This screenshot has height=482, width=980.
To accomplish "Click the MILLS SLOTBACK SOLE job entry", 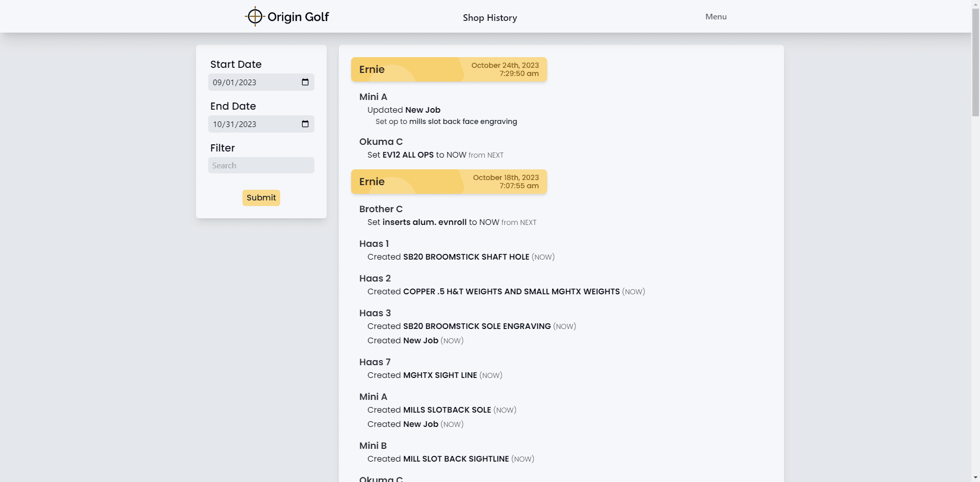I will tap(447, 410).
